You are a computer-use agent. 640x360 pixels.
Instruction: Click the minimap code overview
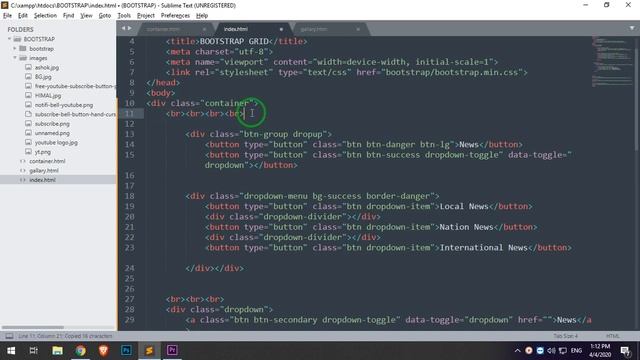(x=611, y=61)
